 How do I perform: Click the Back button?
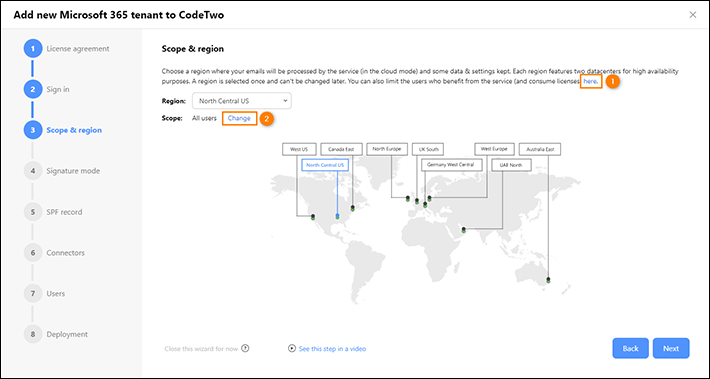click(x=630, y=348)
